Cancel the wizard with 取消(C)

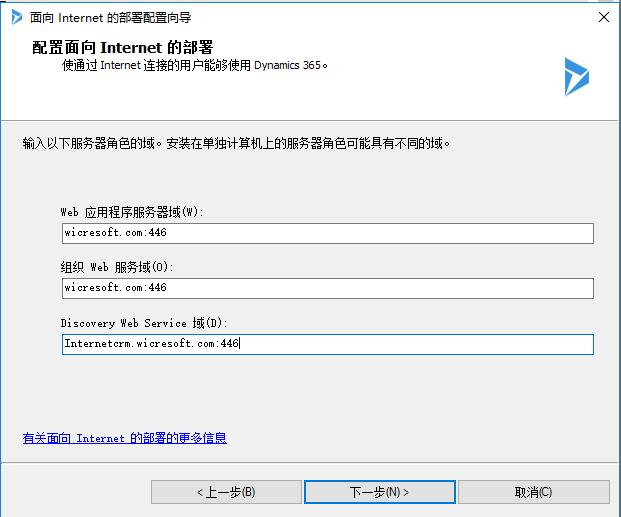tap(533, 492)
